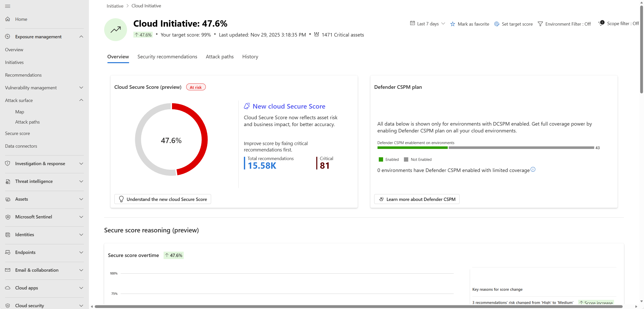Click the Microsoft Sentinel shield icon

pyautogui.click(x=8, y=217)
